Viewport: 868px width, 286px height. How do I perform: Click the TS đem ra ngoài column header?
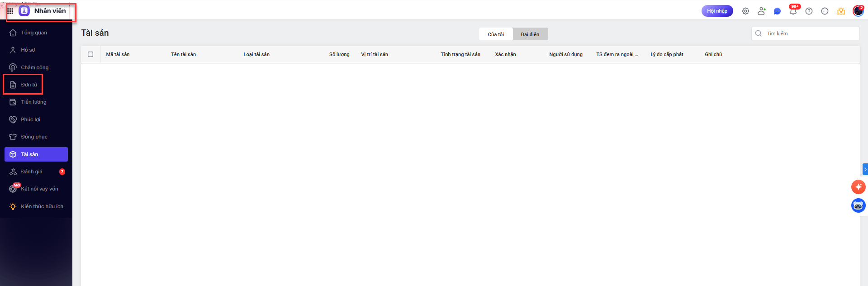[617, 54]
